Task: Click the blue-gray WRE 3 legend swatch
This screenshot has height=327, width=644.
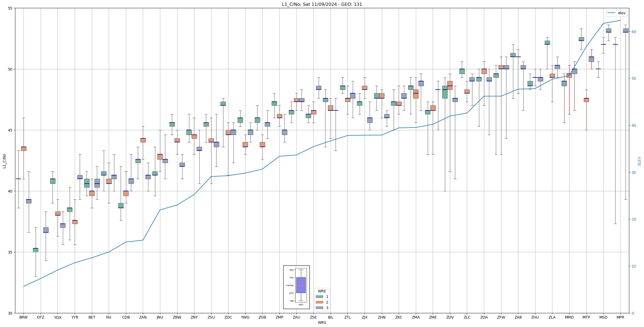Action: [319, 308]
